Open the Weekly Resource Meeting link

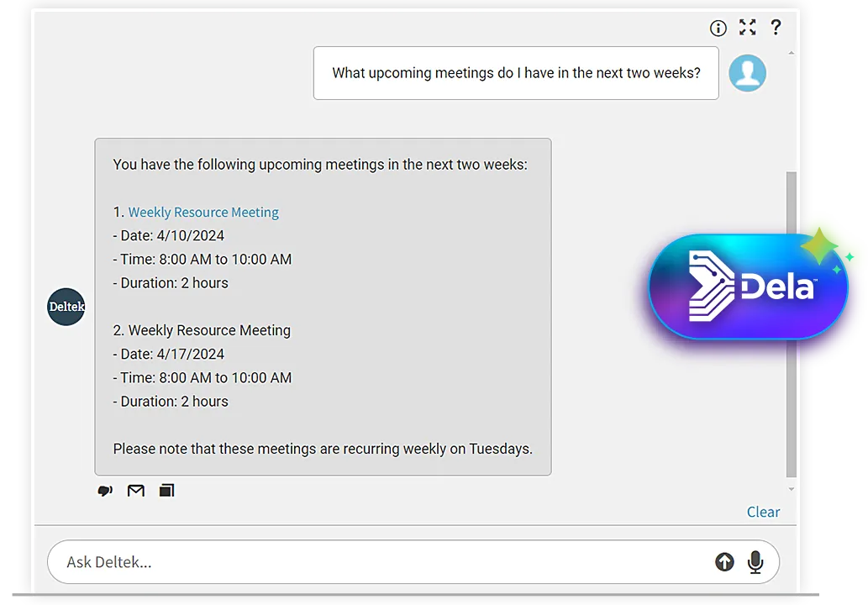click(x=203, y=212)
